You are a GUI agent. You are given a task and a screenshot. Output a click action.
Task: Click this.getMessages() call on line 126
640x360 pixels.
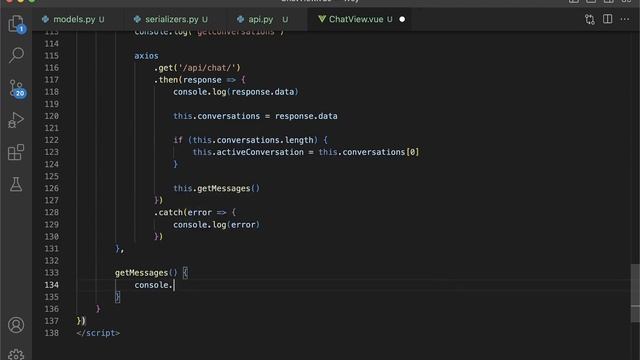216,189
